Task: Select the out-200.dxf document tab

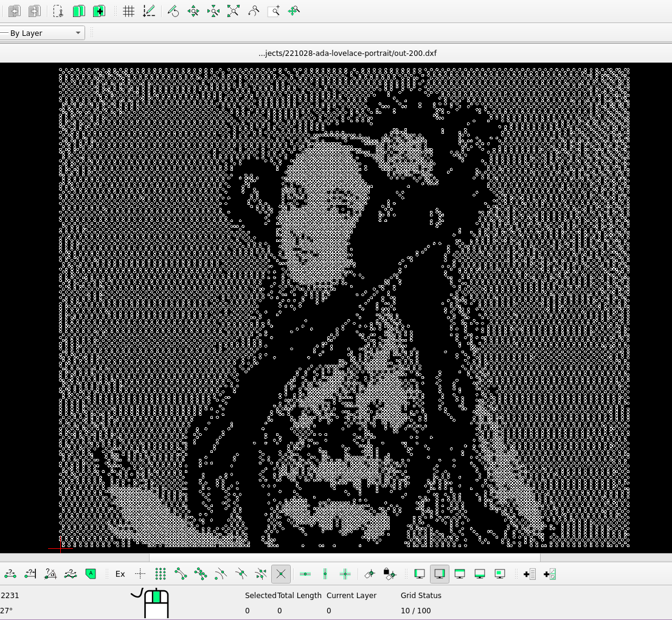Action: [x=348, y=53]
